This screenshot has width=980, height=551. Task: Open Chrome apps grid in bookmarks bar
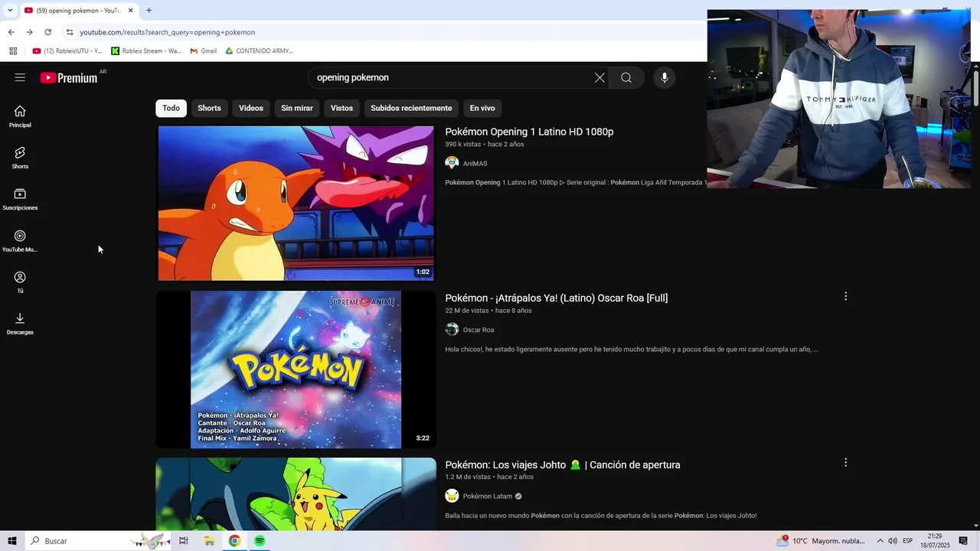tap(13, 51)
